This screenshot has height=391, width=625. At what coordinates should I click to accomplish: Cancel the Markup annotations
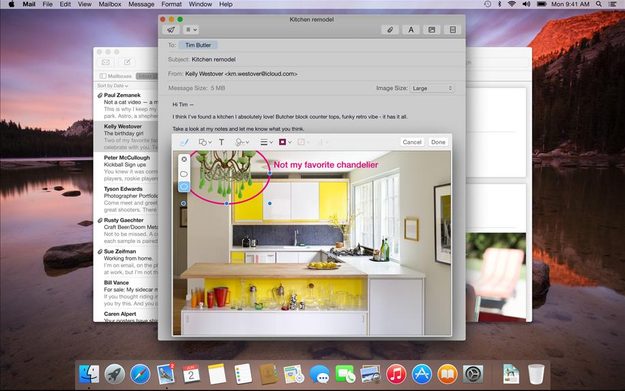coord(412,142)
